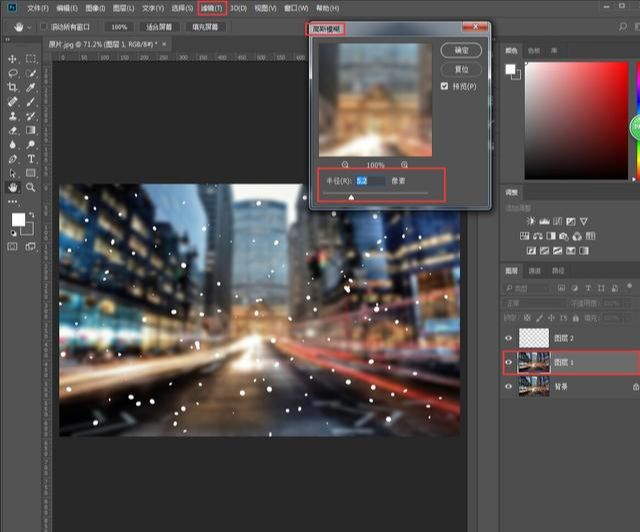The width and height of the screenshot is (640, 532).
Task: Toggle lock all padlock in Layers panel
Action: click(576, 318)
